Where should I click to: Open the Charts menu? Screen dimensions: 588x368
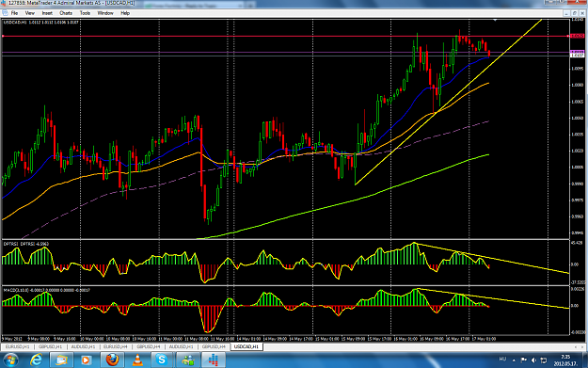[x=66, y=13]
